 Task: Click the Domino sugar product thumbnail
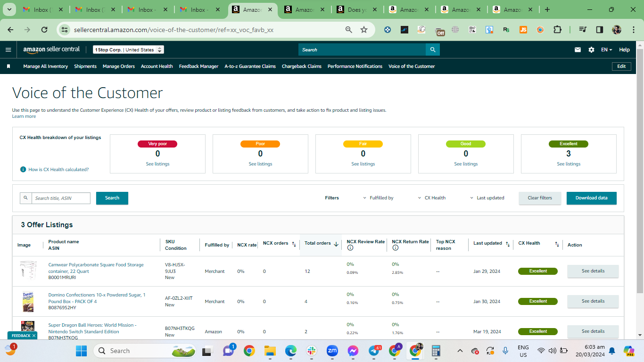pyautogui.click(x=28, y=302)
